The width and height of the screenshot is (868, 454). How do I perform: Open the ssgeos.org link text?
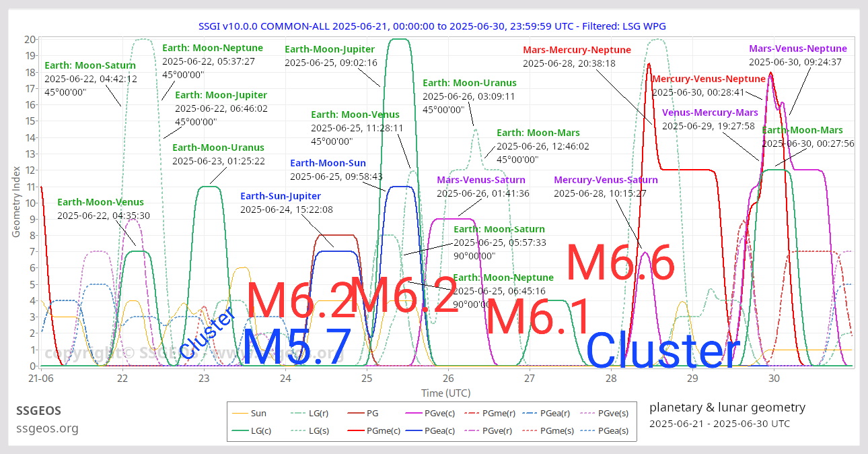(x=47, y=428)
